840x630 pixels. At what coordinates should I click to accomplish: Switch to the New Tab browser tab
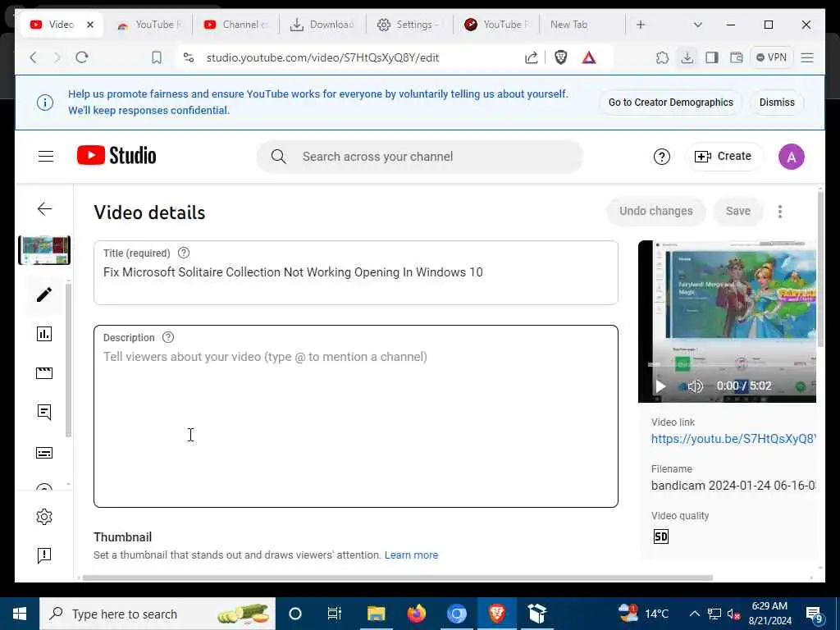click(x=582, y=25)
